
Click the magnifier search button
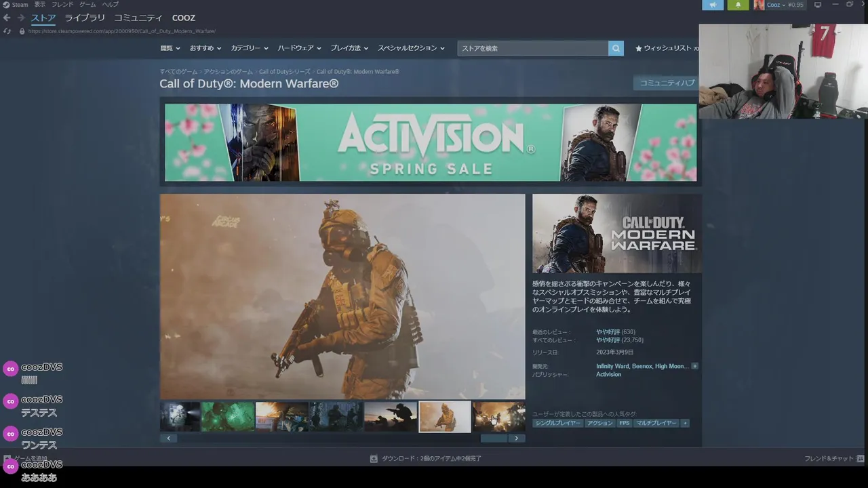[616, 48]
